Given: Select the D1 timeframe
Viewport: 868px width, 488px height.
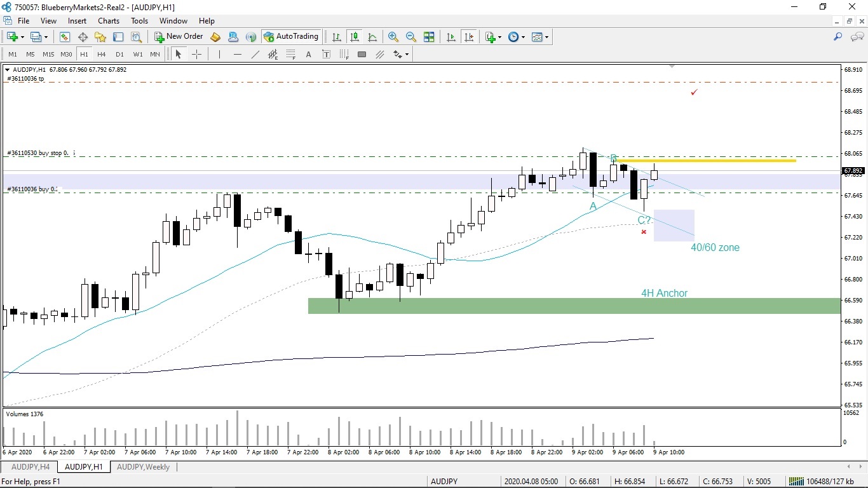Looking at the screenshot, I should click(119, 55).
